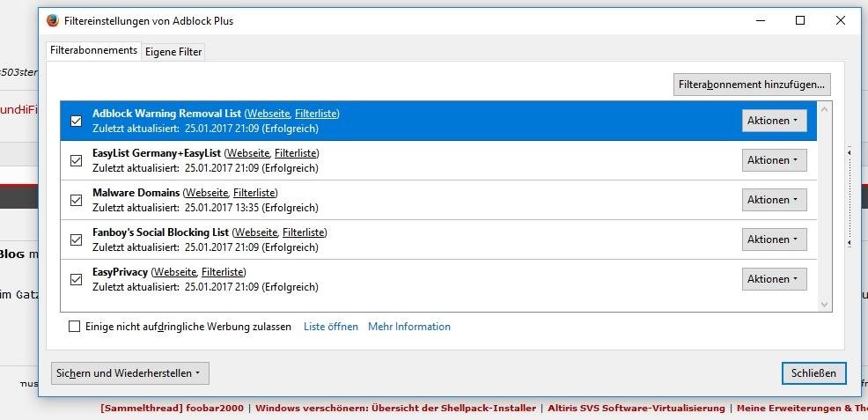Open Filterliste link of EasyList Germany+EasyList
Screen dimensions: 868x420
295,153
